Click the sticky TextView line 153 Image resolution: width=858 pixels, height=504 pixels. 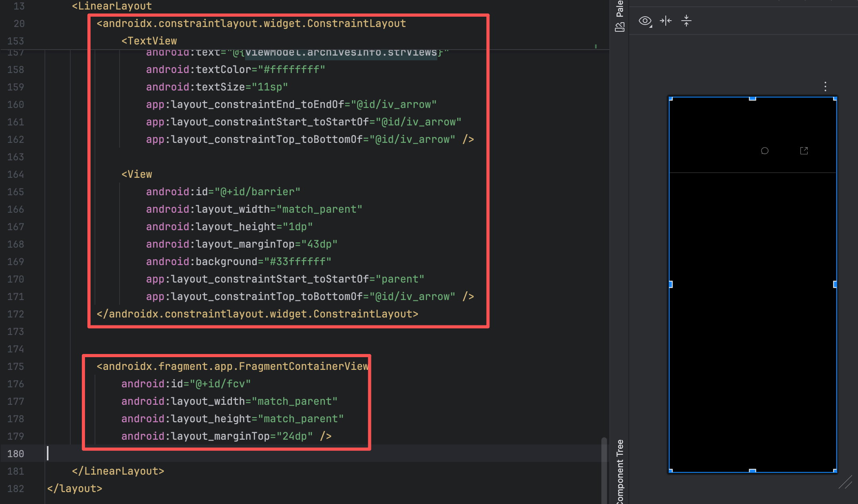pyautogui.click(x=149, y=41)
